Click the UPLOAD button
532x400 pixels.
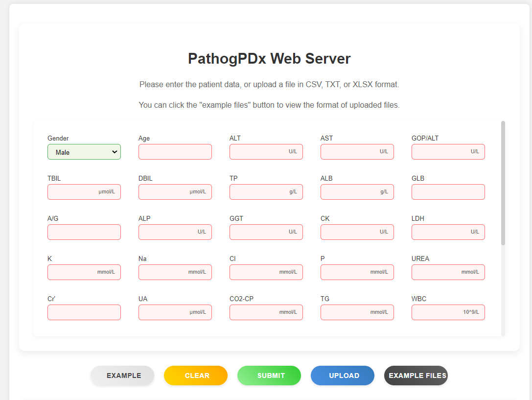[x=342, y=376]
